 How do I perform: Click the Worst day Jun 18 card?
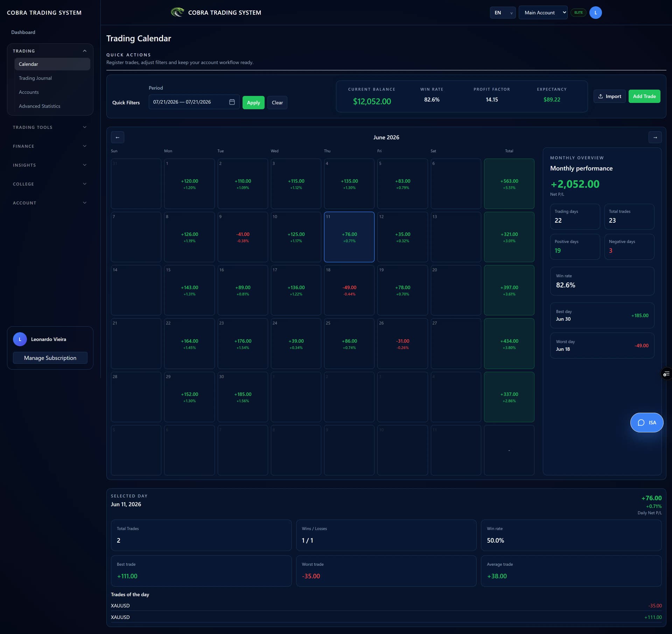(x=602, y=346)
